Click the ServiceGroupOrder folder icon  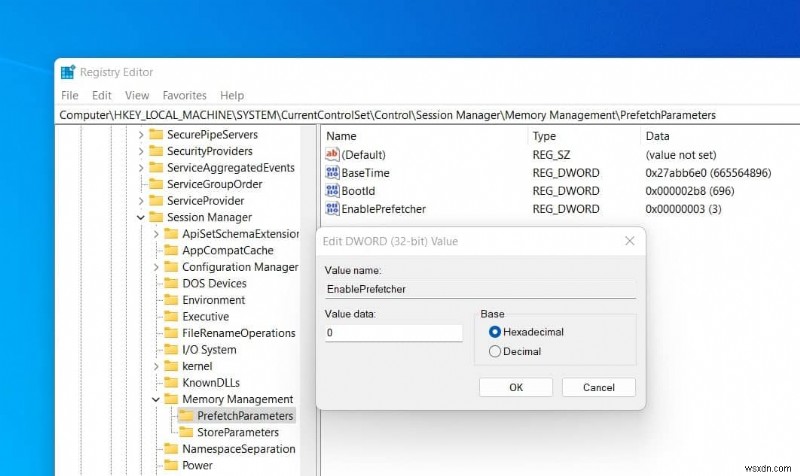156,184
